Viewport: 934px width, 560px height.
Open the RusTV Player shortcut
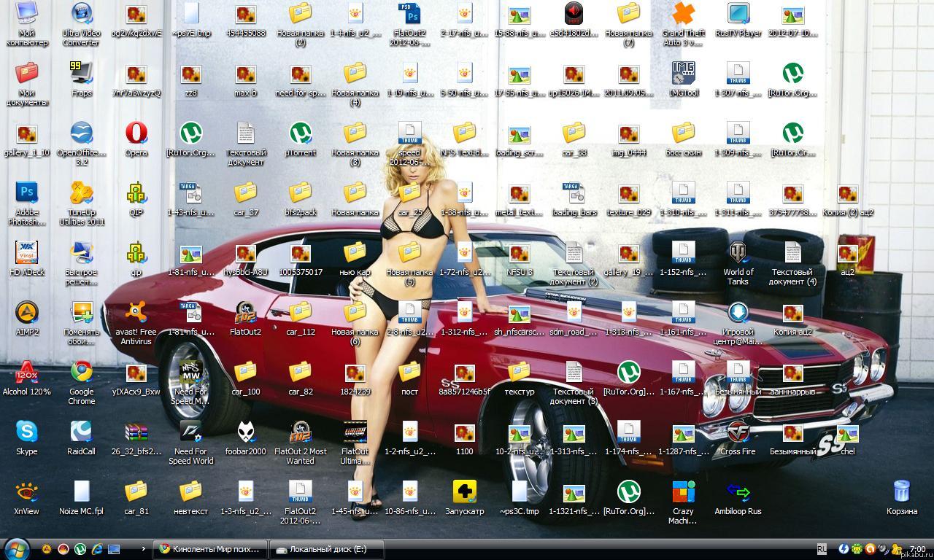point(738,19)
